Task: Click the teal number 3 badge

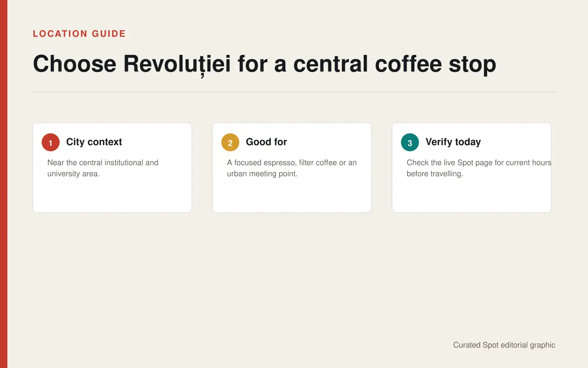Action: coord(410,142)
